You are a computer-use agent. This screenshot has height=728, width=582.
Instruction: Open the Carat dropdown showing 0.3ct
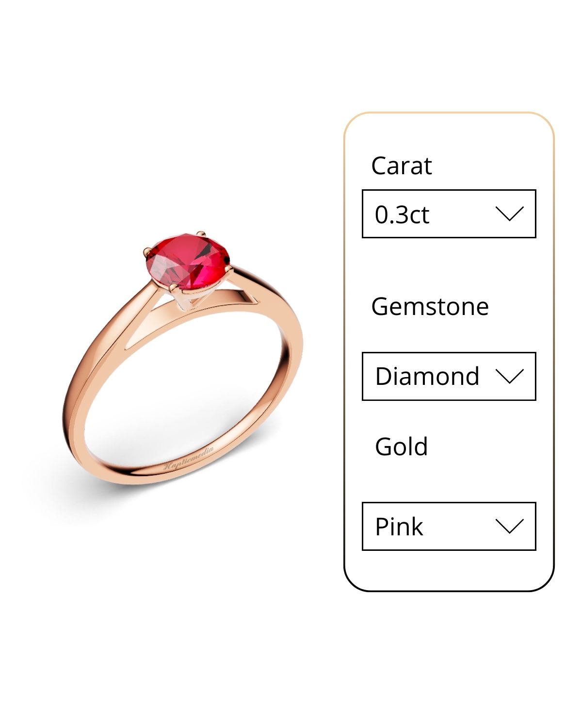[449, 214]
